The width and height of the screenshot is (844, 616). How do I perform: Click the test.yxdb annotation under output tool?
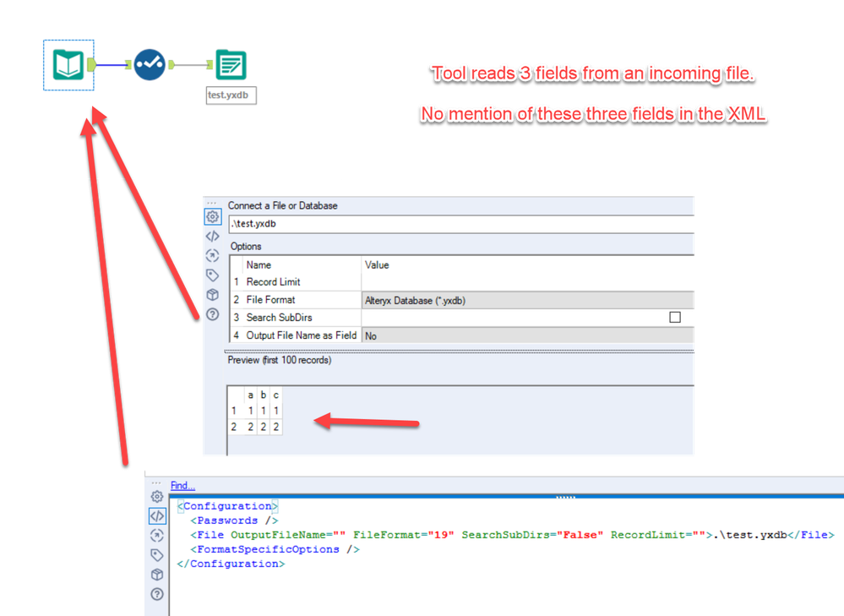tap(231, 95)
